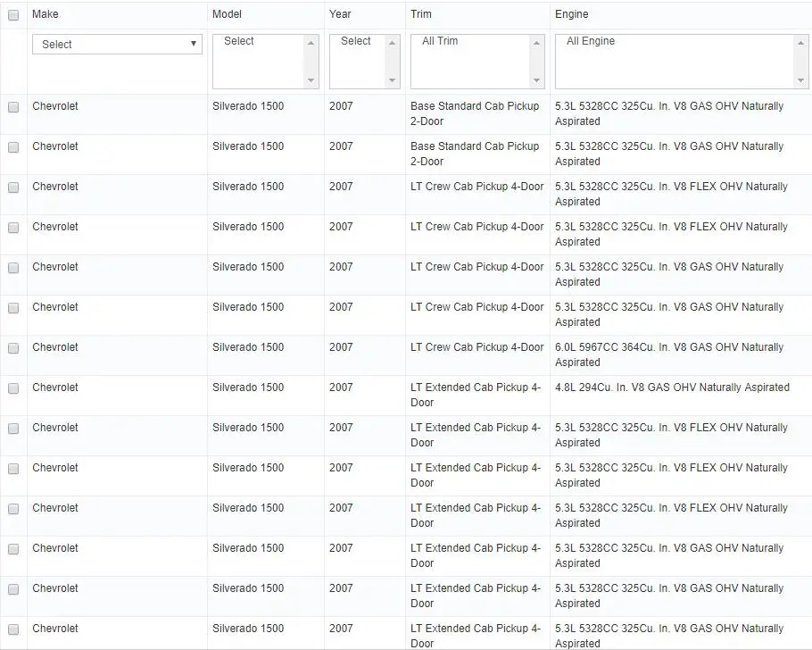Click the Trim list scroll-up arrow

pyautogui.click(x=536, y=43)
